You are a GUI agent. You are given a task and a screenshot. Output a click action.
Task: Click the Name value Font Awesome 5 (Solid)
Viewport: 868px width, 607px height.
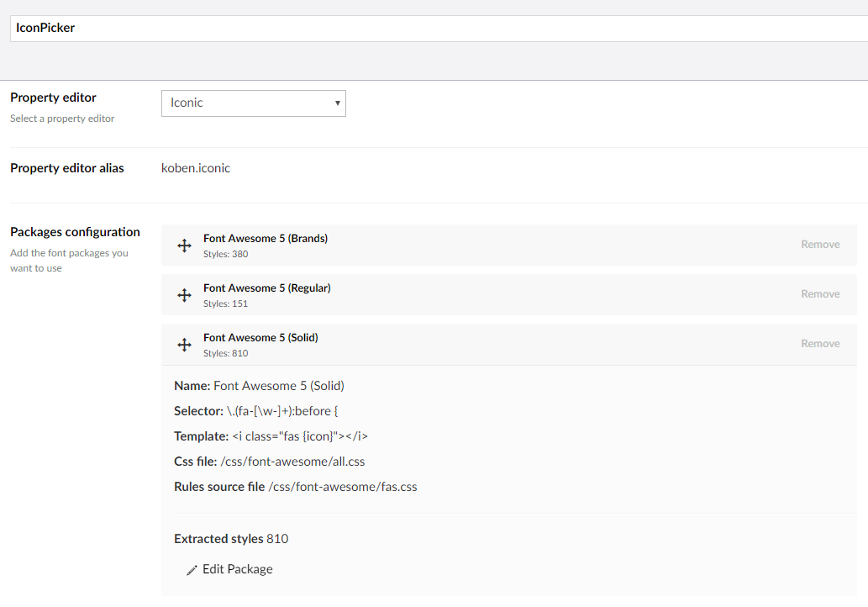[x=279, y=386]
